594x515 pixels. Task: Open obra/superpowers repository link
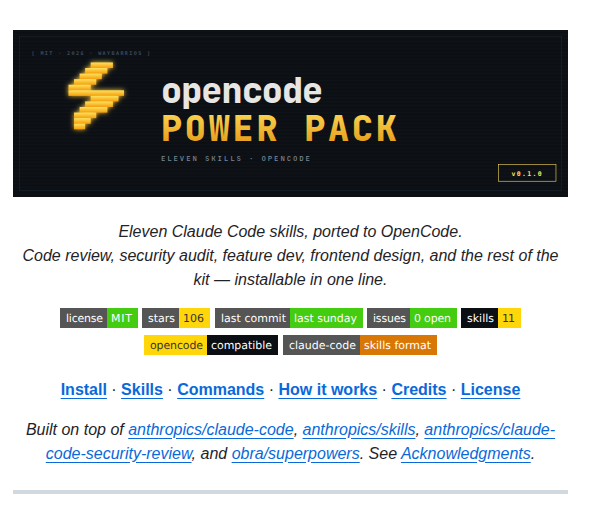coord(295,454)
